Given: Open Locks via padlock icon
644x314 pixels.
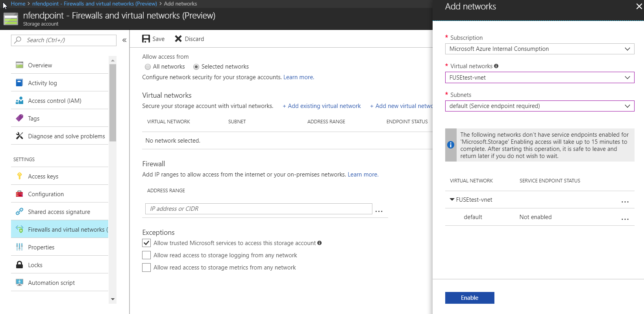Looking at the screenshot, I should [x=19, y=265].
